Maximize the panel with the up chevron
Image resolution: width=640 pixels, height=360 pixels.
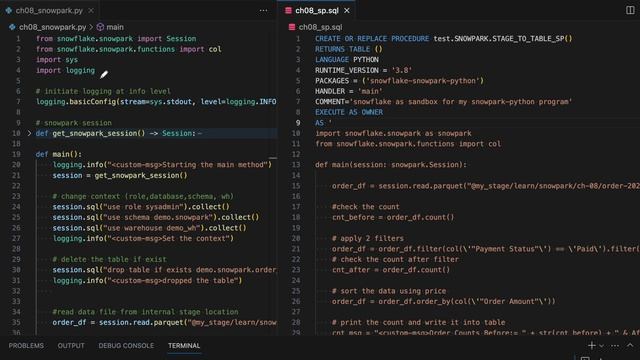(x=630, y=345)
